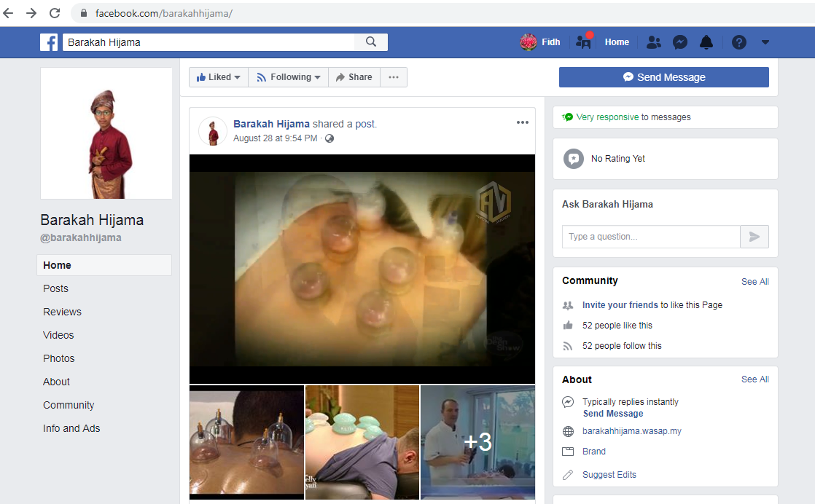Open Videos in page sidebar
Viewport: 815px width, 504px height.
point(58,335)
